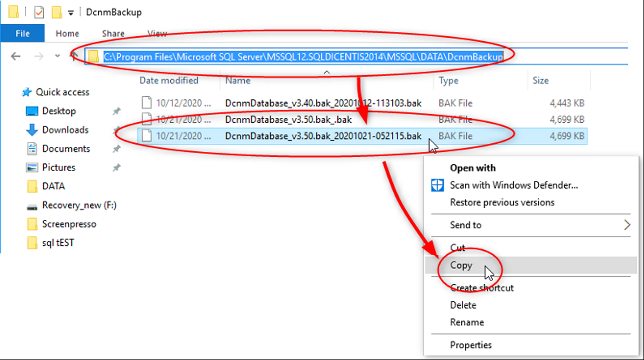Select DcnmDatabase_v3.50.bak_20201021-052115.bak file
The height and width of the screenshot is (360, 644).
[323, 136]
